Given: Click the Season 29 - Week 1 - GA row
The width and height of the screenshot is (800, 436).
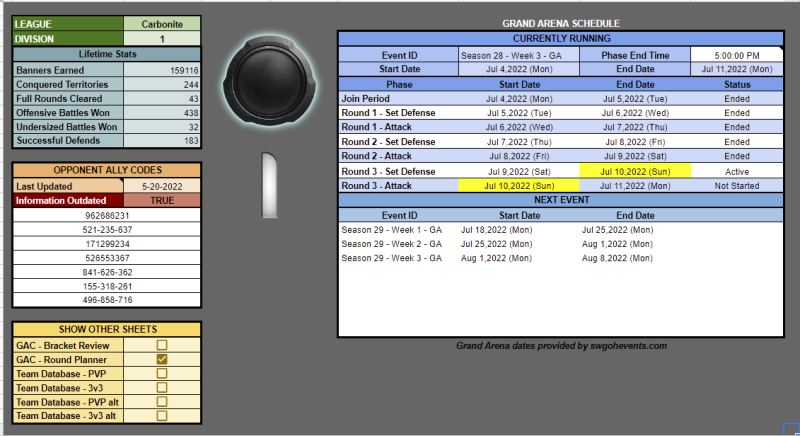Looking at the screenshot, I should click(392, 229).
